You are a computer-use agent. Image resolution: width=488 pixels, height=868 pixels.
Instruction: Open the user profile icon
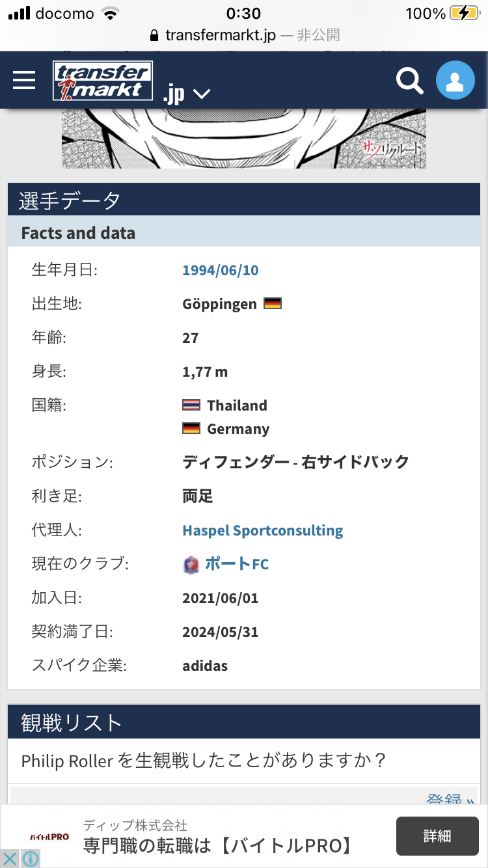(455, 81)
